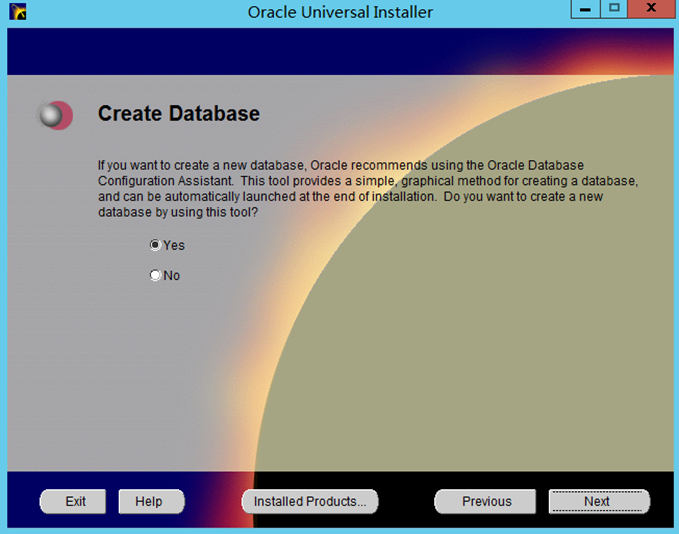679x534 pixels.
Task: Open the Installed Products dialog
Action: [x=310, y=502]
